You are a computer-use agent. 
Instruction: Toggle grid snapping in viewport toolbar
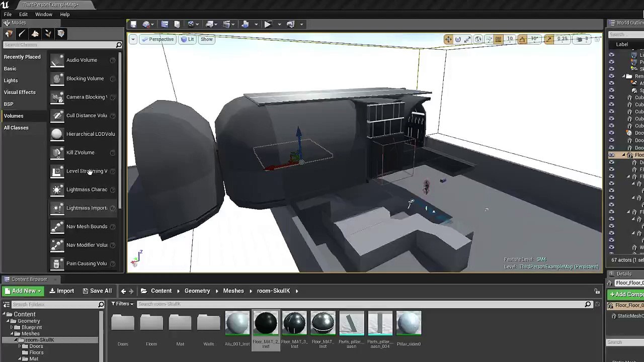pos(498,39)
